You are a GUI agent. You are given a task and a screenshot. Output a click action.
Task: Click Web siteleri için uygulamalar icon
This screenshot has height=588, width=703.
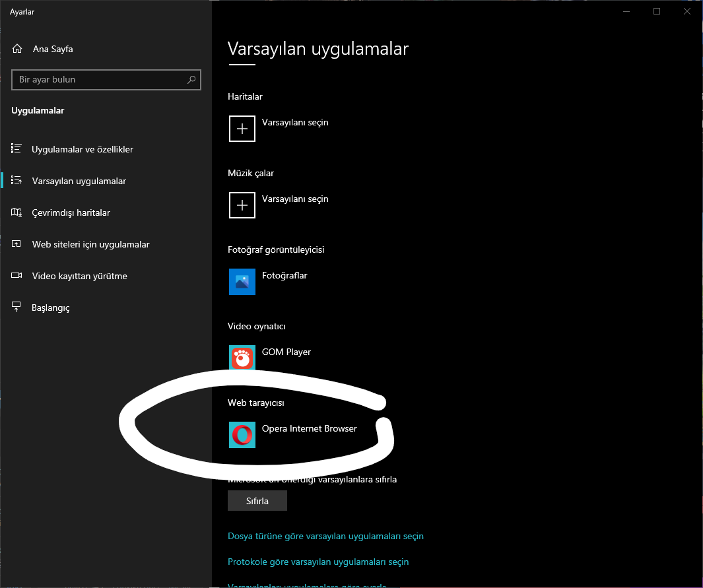coord(16,244)
